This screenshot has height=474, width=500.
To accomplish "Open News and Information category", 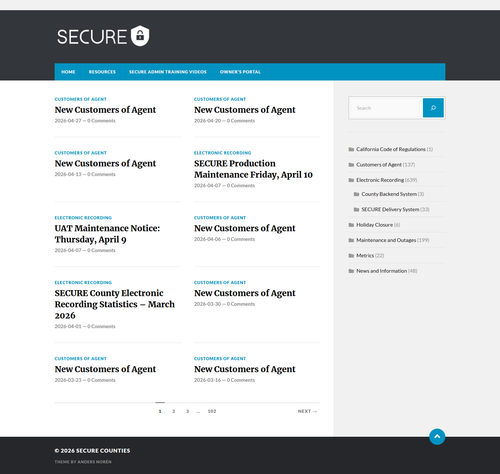I will [382, 271].
